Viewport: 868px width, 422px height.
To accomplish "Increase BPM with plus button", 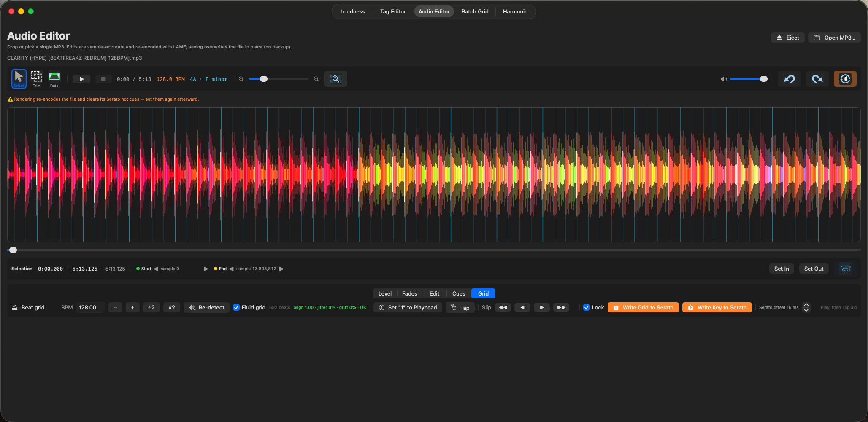I will click(132, 307).
